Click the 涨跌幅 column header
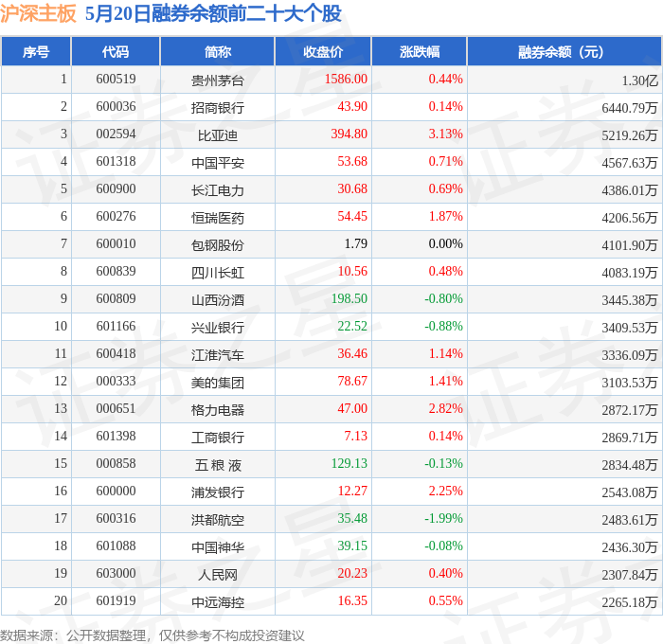Screen dimensions: 663x644 (420, 51)
